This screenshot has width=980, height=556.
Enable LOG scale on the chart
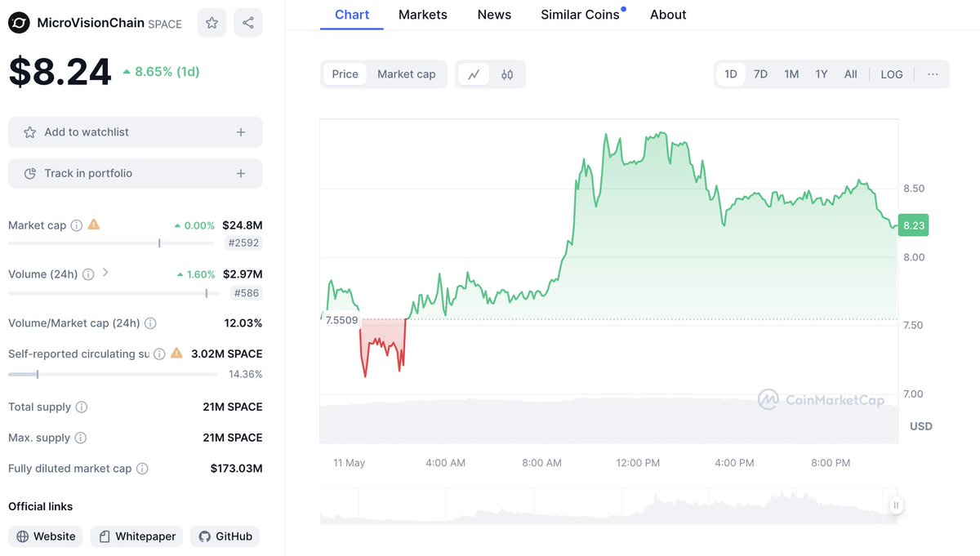tap(891, 73)
